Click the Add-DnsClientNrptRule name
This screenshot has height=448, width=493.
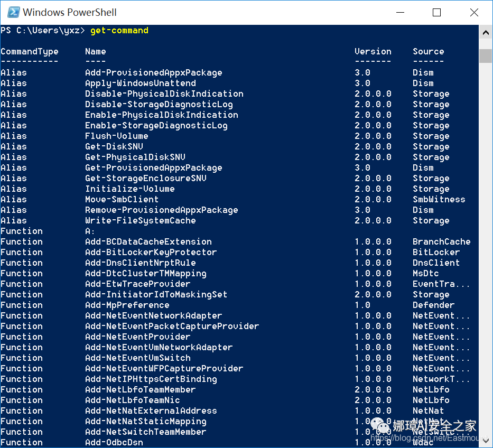coord(140,263)
